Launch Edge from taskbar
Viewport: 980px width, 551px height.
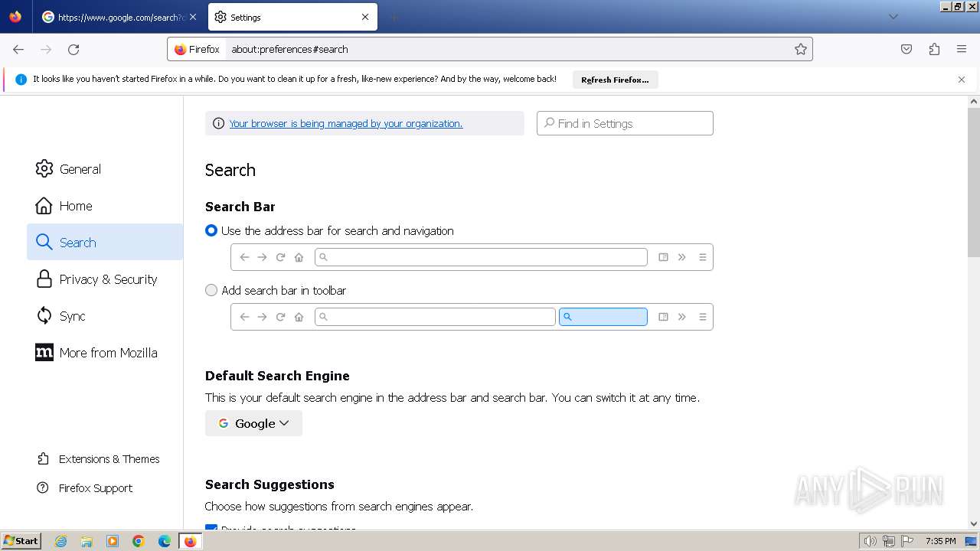click(x=165, y=541)
